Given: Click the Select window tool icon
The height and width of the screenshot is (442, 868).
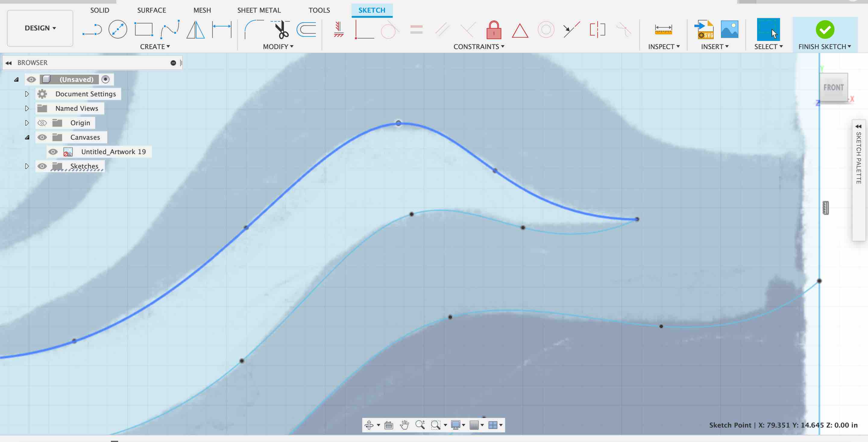Looking at the screenshot, I should 768,30.
